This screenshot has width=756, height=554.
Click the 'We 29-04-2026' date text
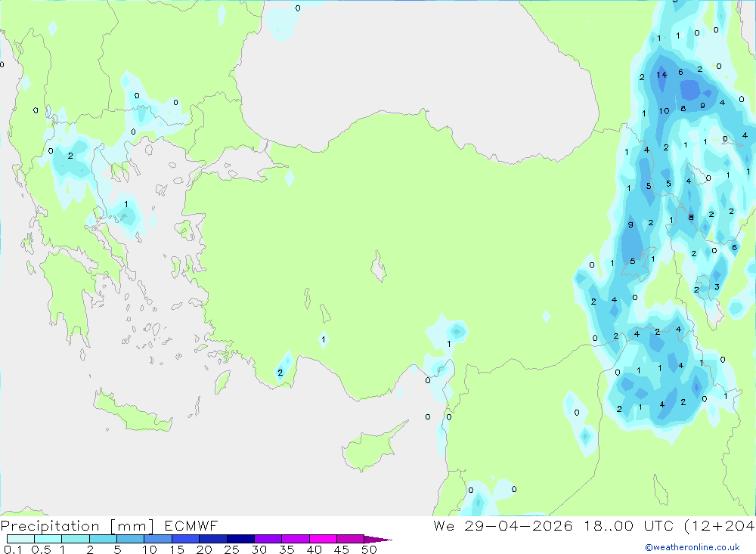[x=503, y=525]
